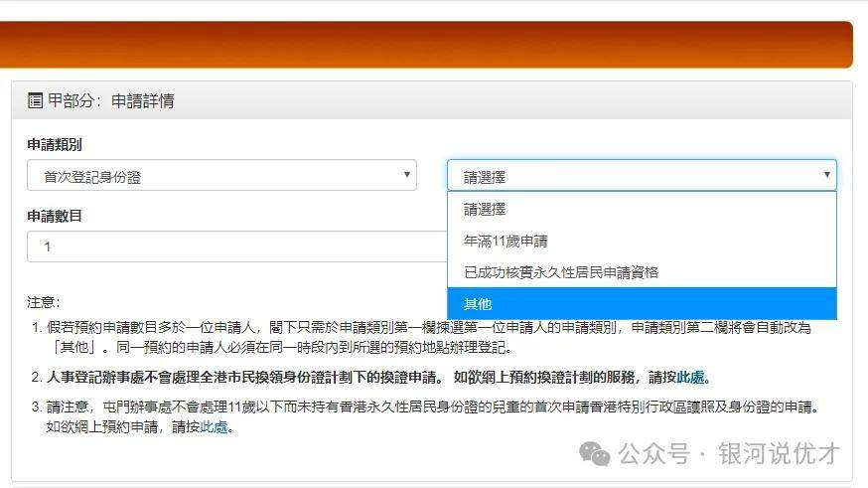This screenshot has width=868, height=488.
Task: Select the highlighted 其他 option
Action: (642, 303)
